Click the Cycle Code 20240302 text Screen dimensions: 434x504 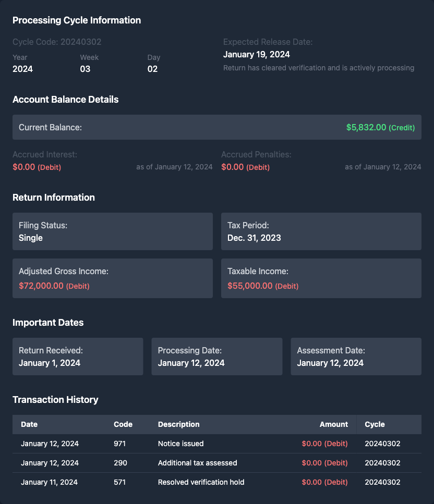point(57,42)
